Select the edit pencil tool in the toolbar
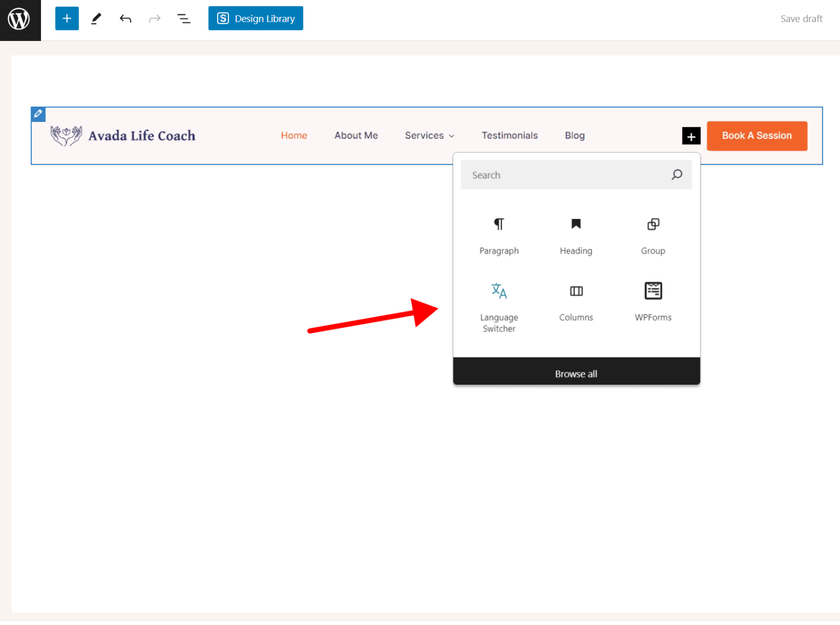 [96, 18]
